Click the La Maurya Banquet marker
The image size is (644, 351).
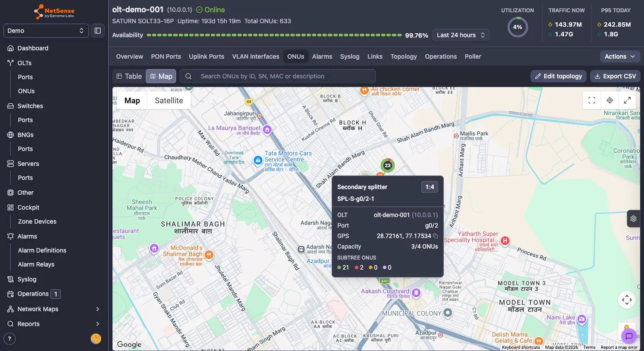(x=267, y=130)
